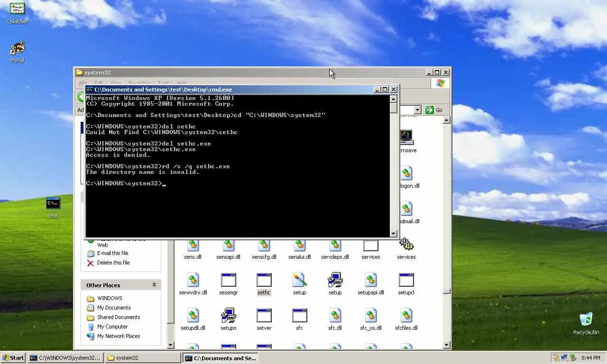The image size is (607, 364).
Task: Select the sfc_os.dll file
Action: pyautogui.click(x=371, y=319)
